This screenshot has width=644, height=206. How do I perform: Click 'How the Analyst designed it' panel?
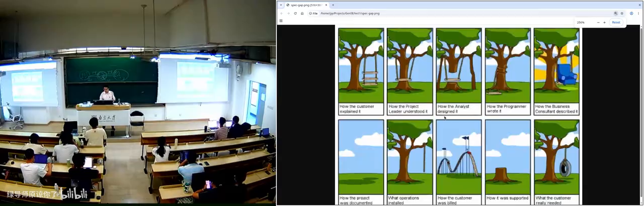point(458,71)
